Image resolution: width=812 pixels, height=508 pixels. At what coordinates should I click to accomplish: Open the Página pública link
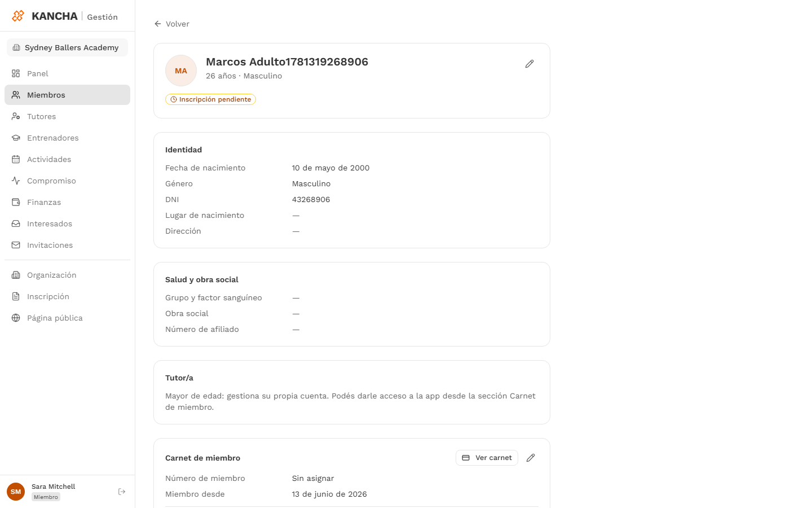point(67,318)
